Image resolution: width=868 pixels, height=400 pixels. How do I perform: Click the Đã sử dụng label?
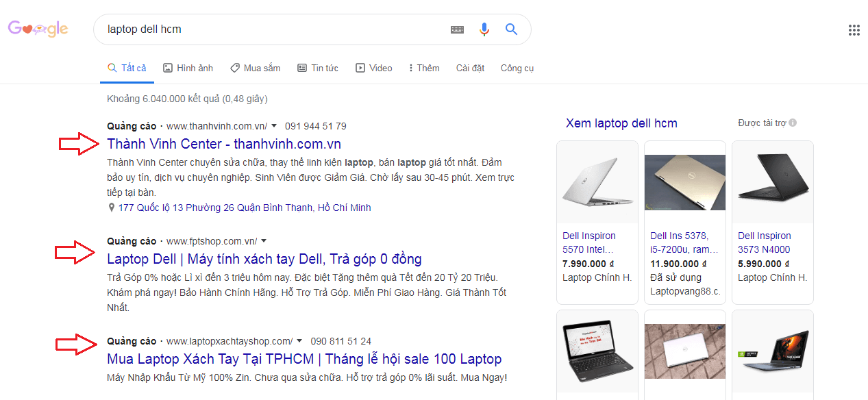pos(675,277)
